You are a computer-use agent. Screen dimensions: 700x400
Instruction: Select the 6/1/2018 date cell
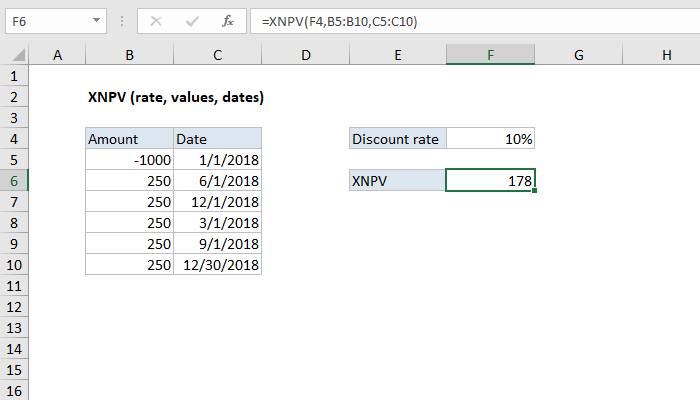[217, 180]
